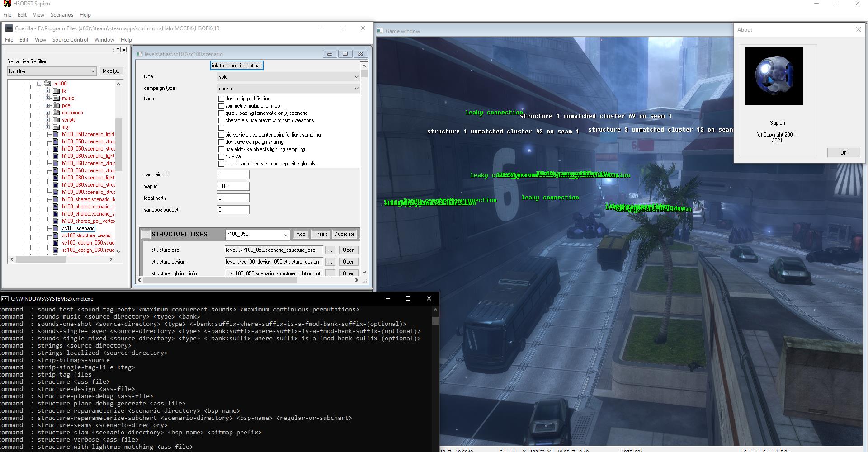Viewport: 868px width, 452px height.
Task: Enable force load objects in mode globals
Action: (x=222, y=164)
